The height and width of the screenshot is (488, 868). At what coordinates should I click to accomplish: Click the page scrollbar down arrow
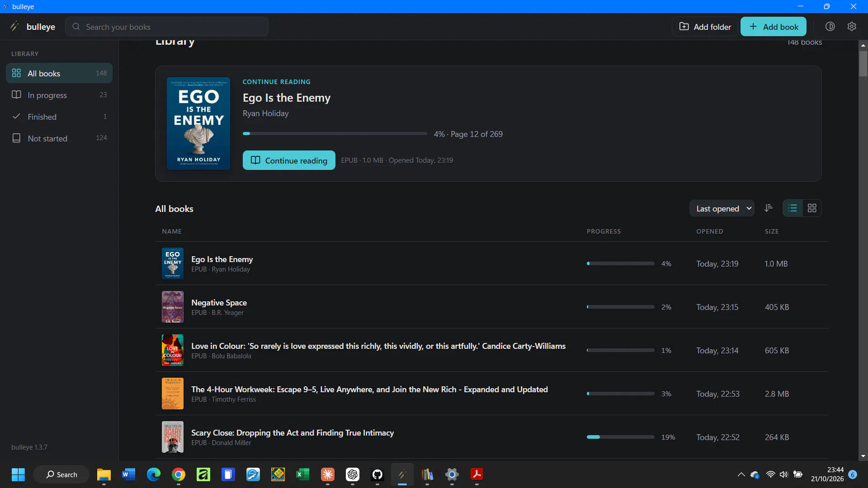(x=863, y=456)
